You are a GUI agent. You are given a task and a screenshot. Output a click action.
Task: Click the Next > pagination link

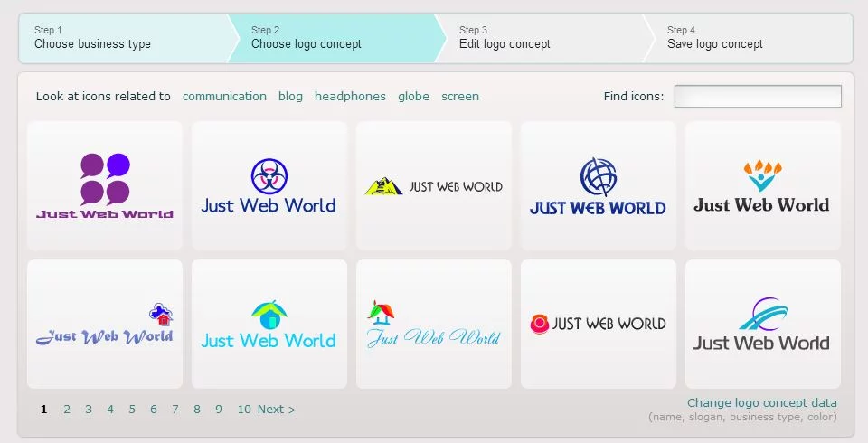(277, 410)
